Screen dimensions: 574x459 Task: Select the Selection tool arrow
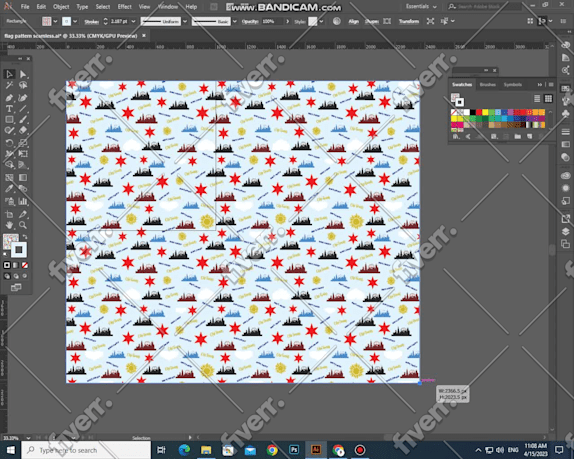[9, 74]
